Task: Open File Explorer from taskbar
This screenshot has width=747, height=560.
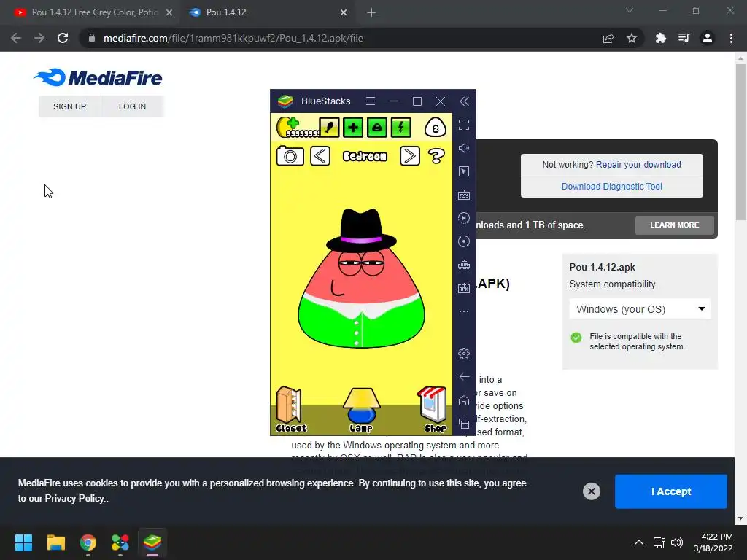Action: coord(55,542)
